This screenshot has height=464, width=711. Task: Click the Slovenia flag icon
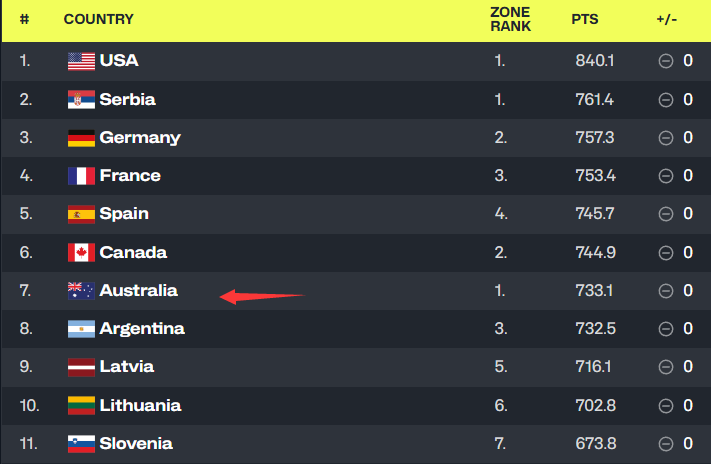[x=81, y=443]
